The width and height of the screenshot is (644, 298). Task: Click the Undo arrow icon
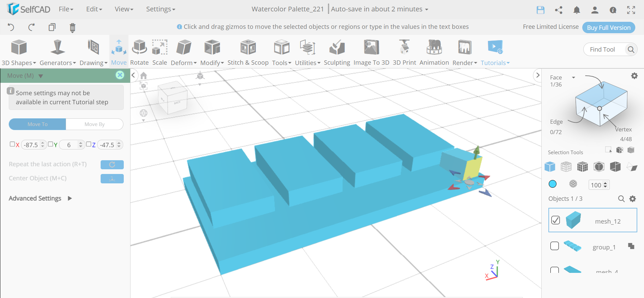(x=11, y=27)
